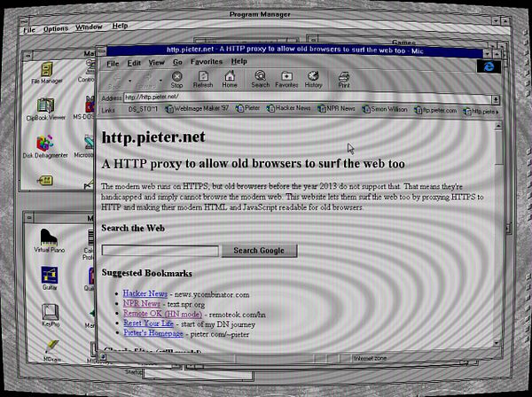Image resolution: width=532 pixels, height=397 pixels.
Task: Click the page scrollbar thumb
Action: pyautogui.click(x=498, y=147)
